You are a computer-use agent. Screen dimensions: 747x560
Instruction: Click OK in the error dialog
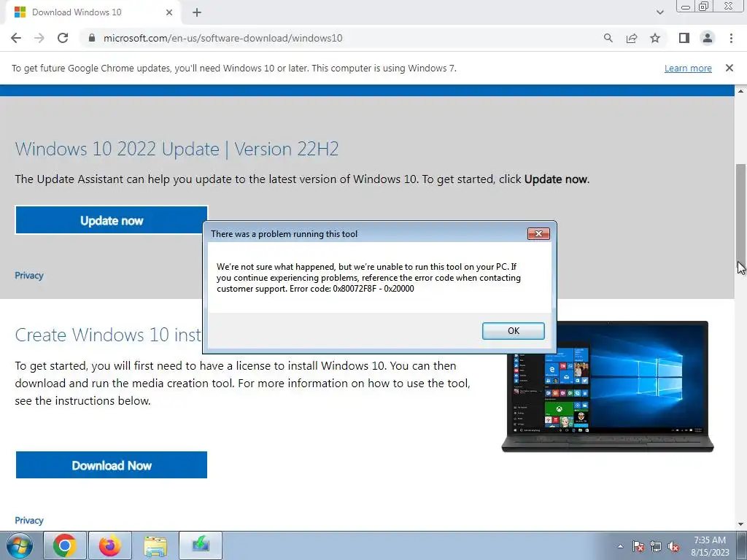pyautogui.click(x=513, y=330)
